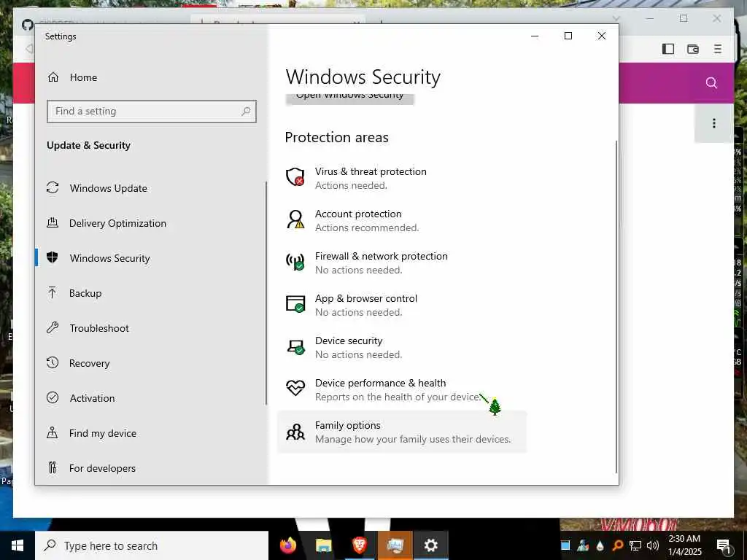Click the water drop tray icon
747x560 pixels.
[x=600, y=545]
